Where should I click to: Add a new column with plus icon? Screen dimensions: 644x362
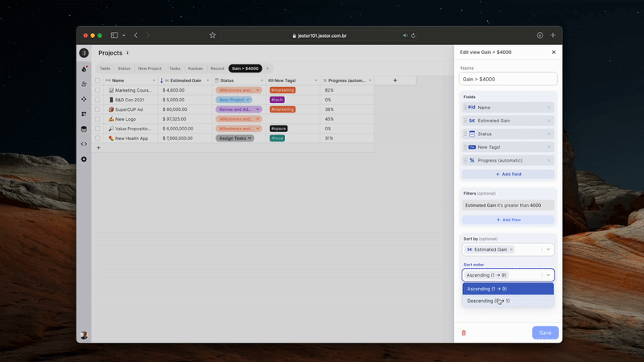tap(395, 80)
